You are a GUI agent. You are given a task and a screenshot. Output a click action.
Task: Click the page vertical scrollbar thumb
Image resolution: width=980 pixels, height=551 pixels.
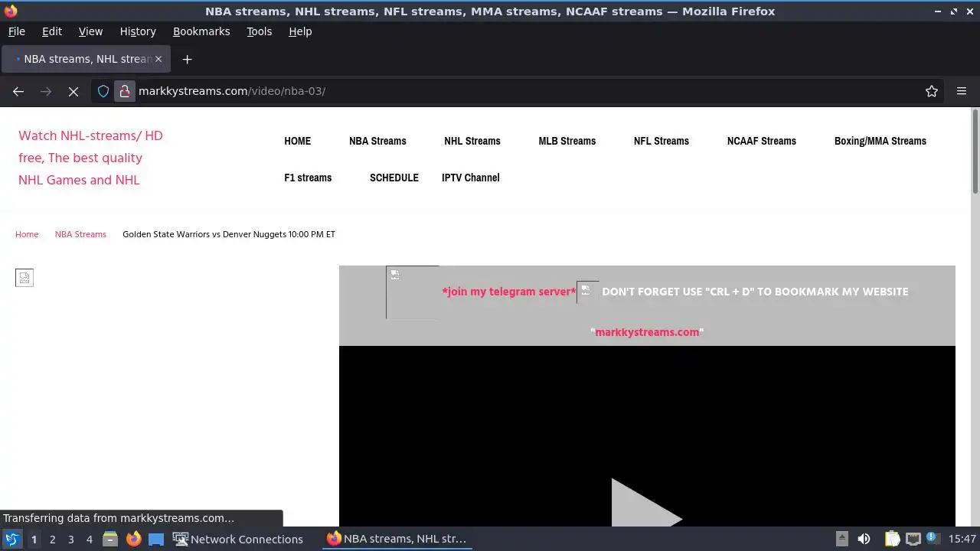click(x=975, y=152)
